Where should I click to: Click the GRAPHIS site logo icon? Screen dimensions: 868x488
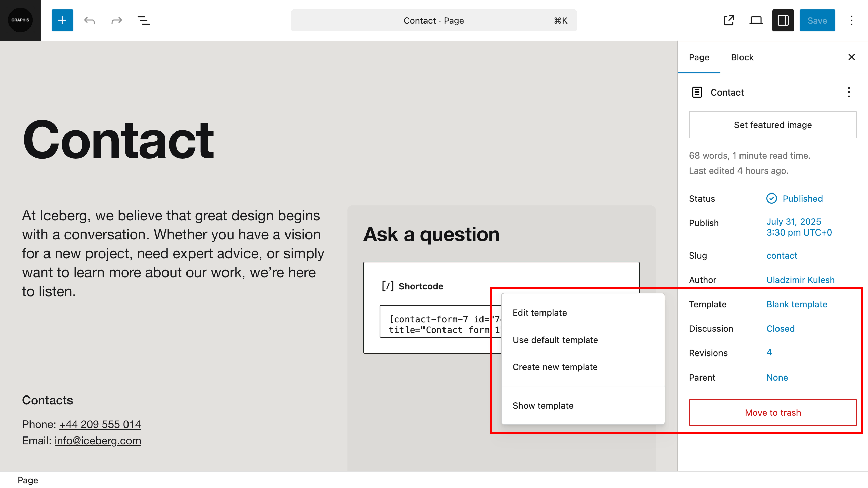tap(20, 20)
